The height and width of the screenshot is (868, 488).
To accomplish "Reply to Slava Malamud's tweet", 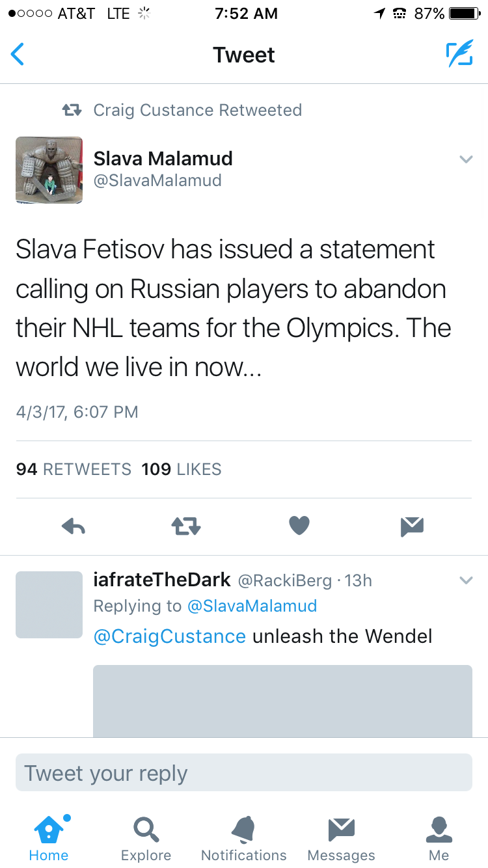I will [x=74, y=526].
